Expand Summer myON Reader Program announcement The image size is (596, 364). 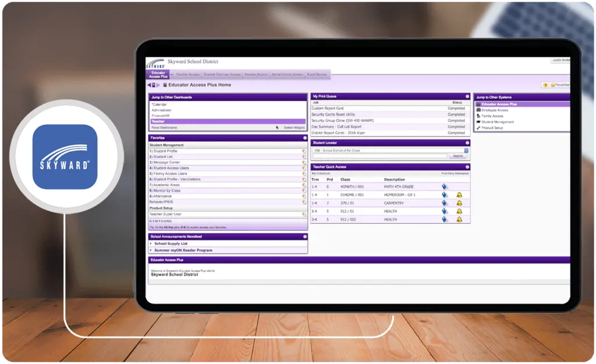[151, 251]
